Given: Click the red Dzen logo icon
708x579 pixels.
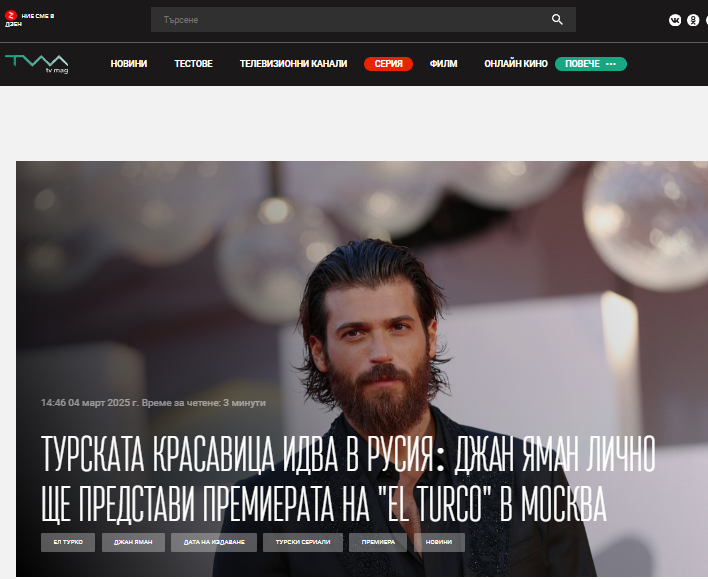Looking at the screenshot, I should (x=12, y=16).
